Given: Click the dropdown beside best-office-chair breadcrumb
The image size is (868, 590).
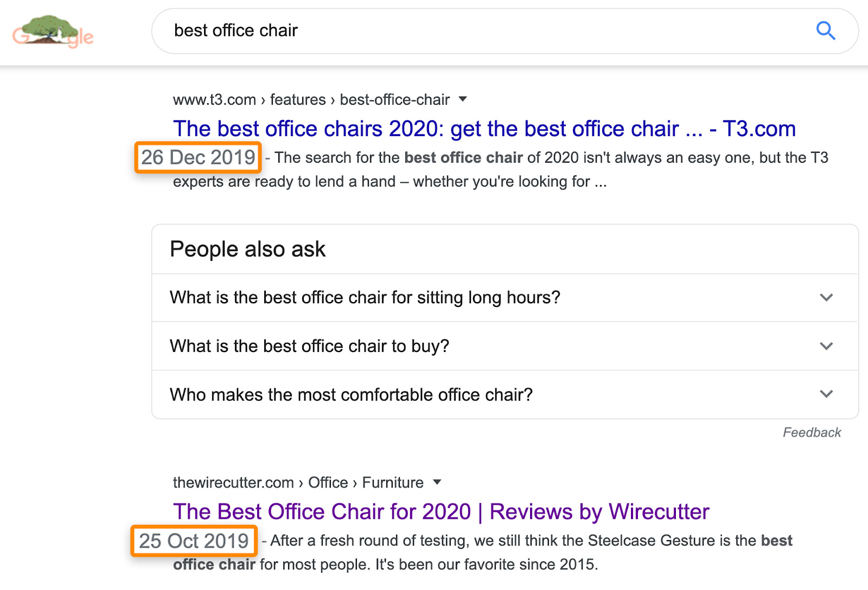Looking at the screenshot, I should coord(463,99).
